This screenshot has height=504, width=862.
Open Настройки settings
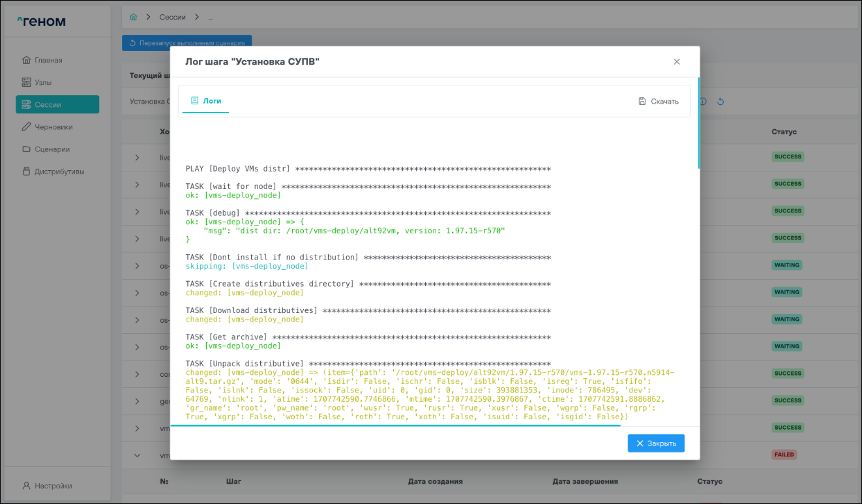pos(52,486)
